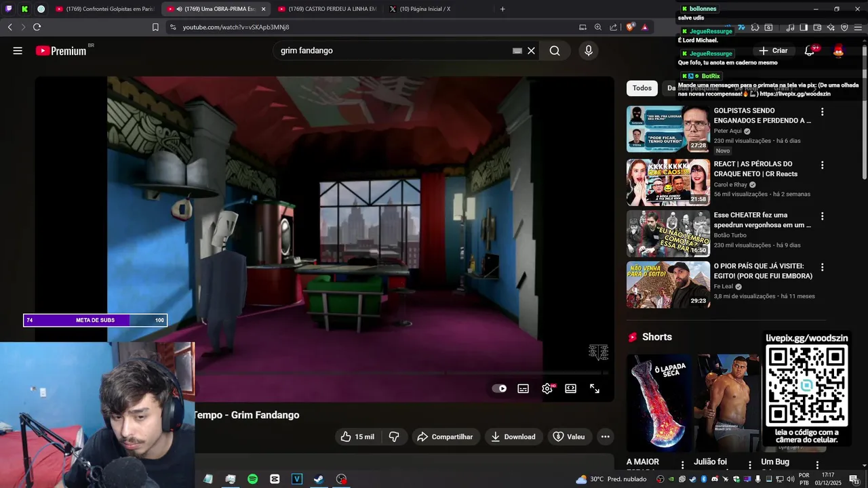Open the pinned Twitch tab
Image resolution: width=868 pixels, height=488 pixels.
(9, 9)
